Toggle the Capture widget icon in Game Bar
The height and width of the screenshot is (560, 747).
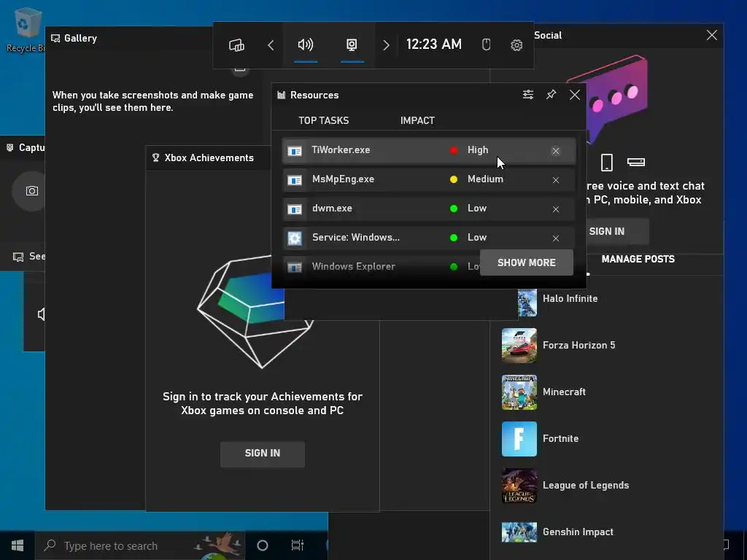(352, 44)
